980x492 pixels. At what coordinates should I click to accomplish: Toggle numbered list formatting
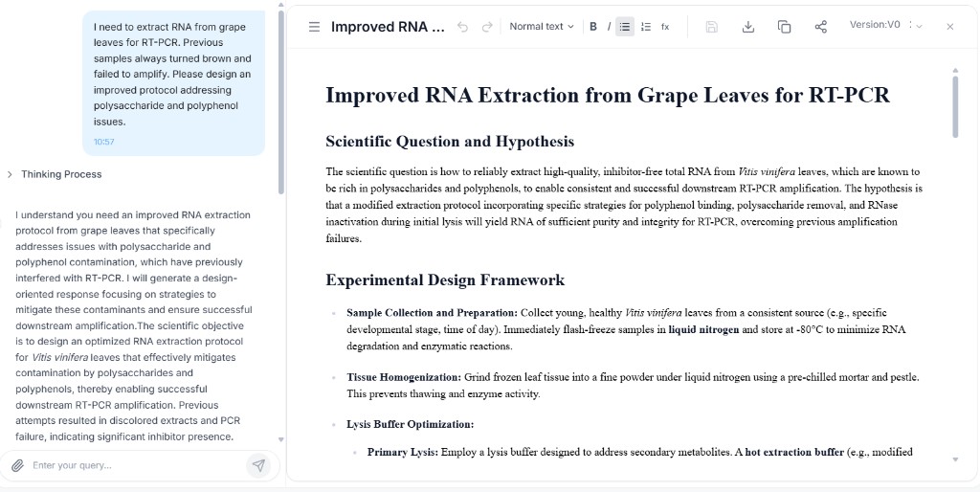point(646,26)
